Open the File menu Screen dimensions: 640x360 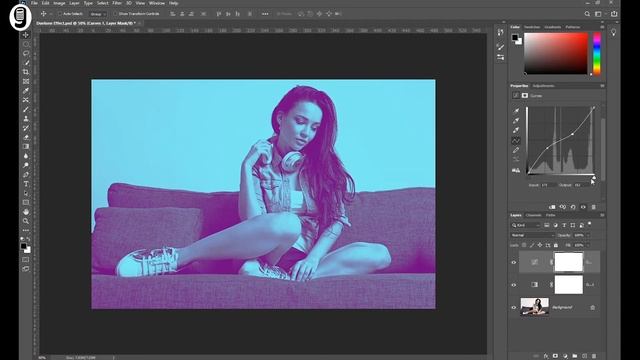click(35, 3)
